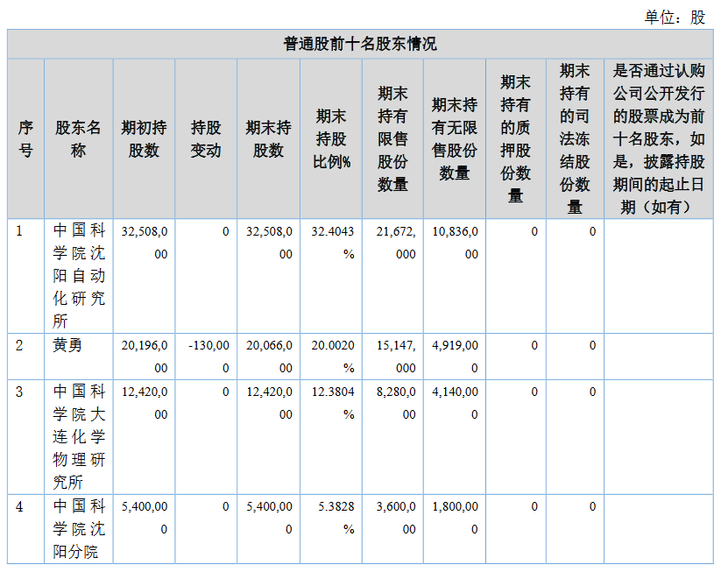
Task: Select shareholder name 黄勇
Action: point(67,345)
